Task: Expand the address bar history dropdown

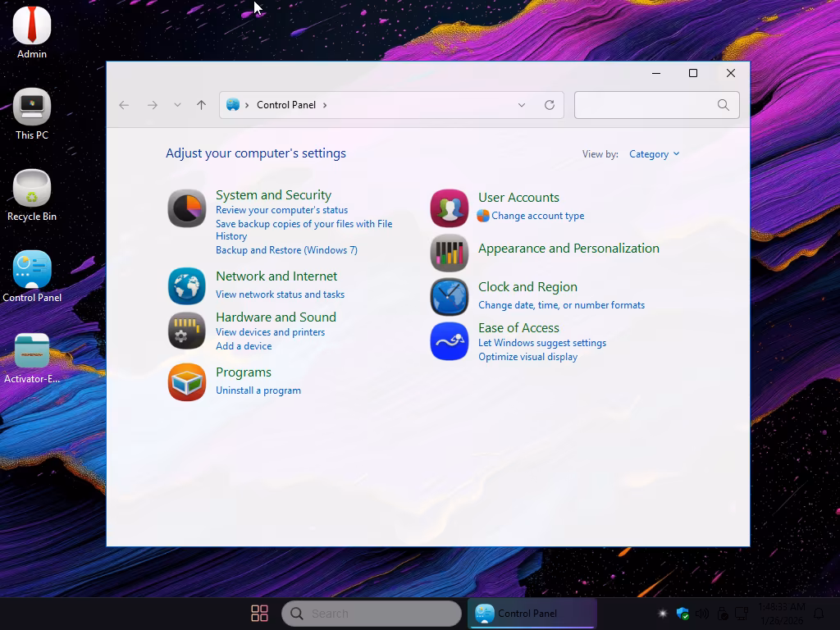Action: click(x=522, y=105)
